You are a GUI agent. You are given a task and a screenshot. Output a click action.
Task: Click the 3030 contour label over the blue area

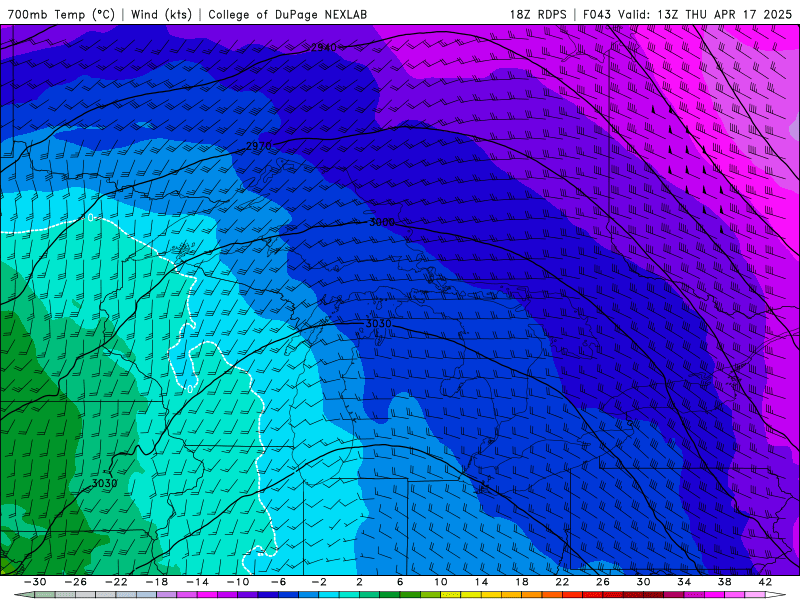pyautogui.click(x=379, y=323)
